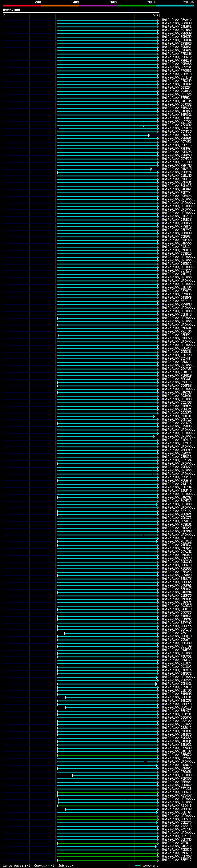Click the white query sequence bar
The height and width of the screenshot is (868, 197).
81,13
